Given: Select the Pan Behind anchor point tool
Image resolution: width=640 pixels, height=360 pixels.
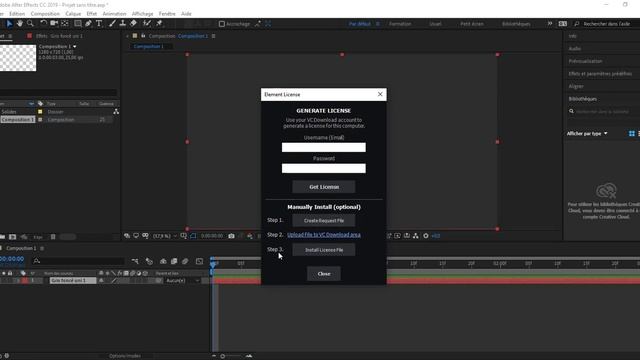Looking at the screenshot, I should (65, 24).
